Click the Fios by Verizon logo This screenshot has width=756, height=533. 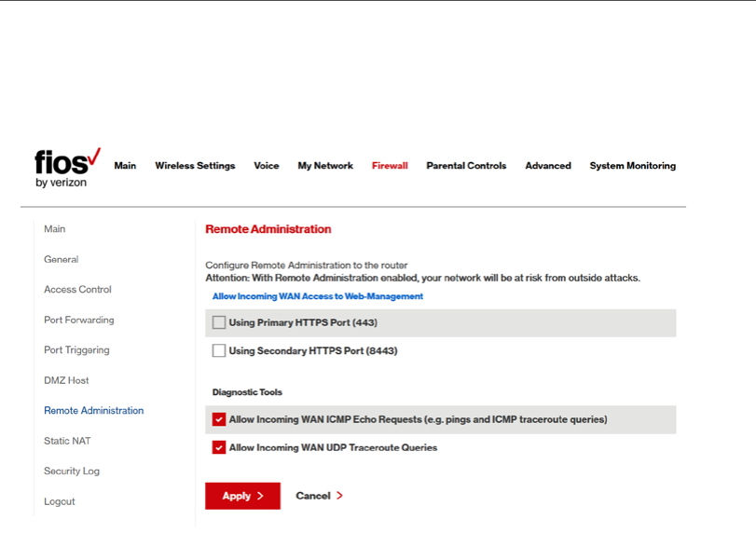point(67,168)
